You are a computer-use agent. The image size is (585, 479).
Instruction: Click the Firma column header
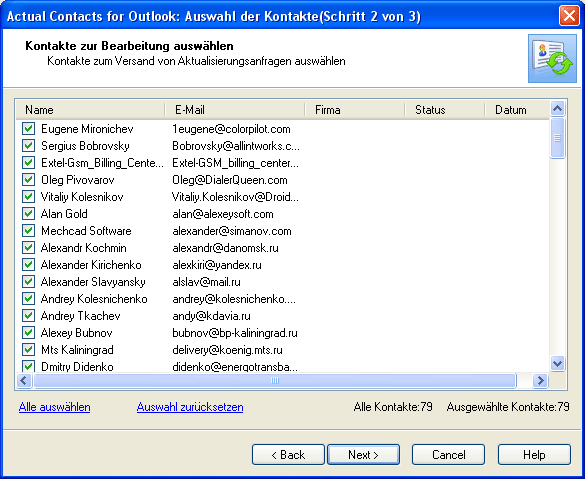(355, 110)
